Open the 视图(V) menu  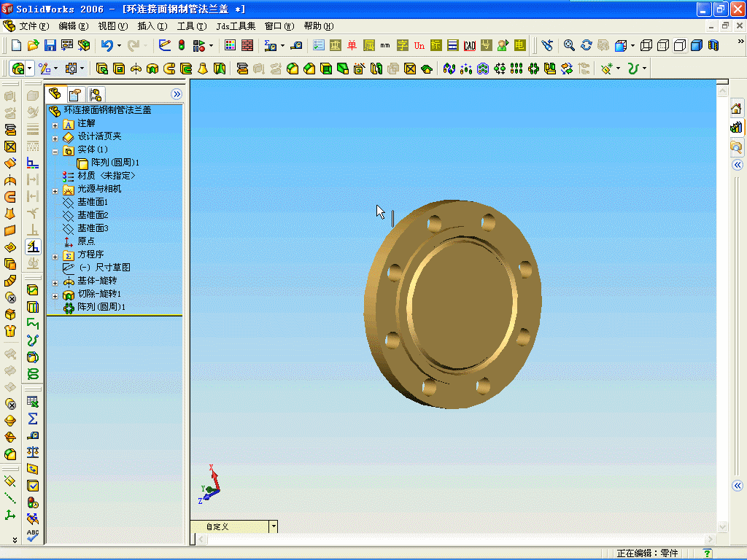pyautogui.click(x=113, y=26)
